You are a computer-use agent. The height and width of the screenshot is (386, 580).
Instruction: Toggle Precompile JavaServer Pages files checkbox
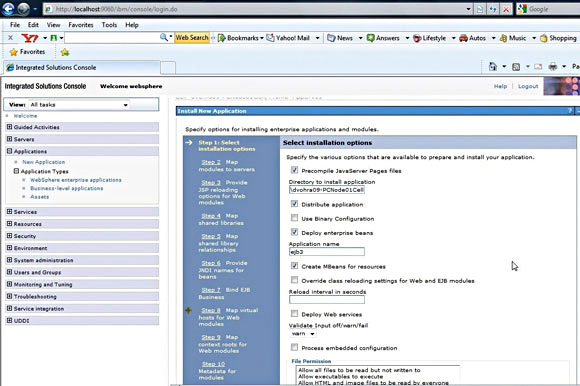[294, 170]
